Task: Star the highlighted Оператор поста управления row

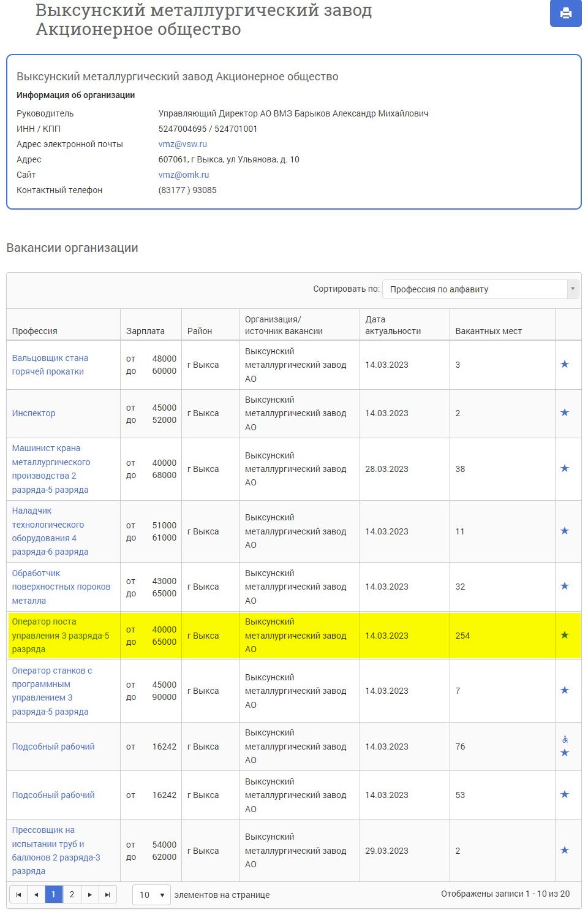Action: tap(565, 635)
